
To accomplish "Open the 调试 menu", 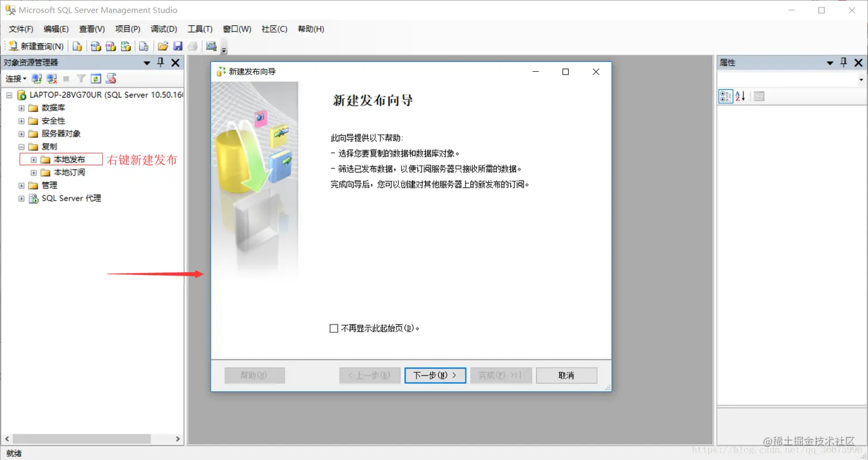I will (164, 29).
